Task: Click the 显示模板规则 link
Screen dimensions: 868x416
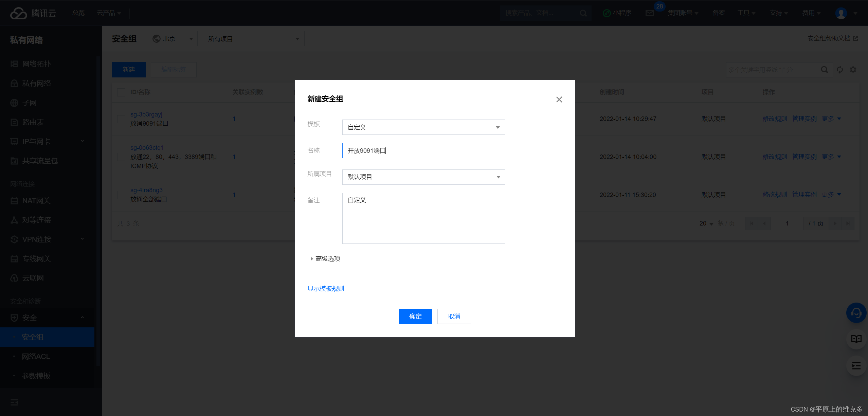Action: 325,288
